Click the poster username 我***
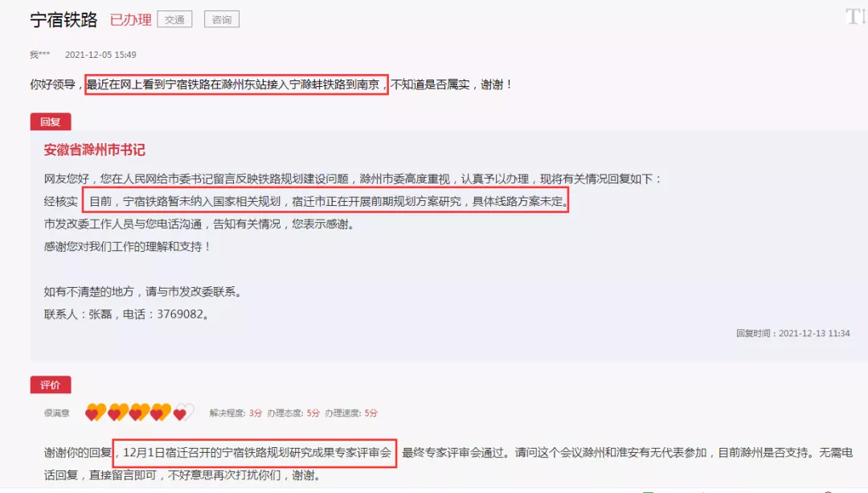The width and height of the screenshot is (868, 493). (40, 54)
